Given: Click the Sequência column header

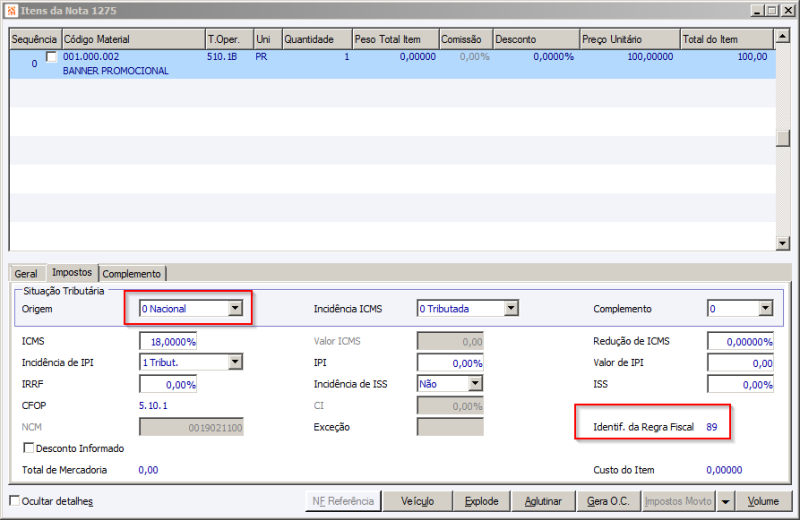Looking at the screenshot, I should pyautogui.click(x=34, y=39).
